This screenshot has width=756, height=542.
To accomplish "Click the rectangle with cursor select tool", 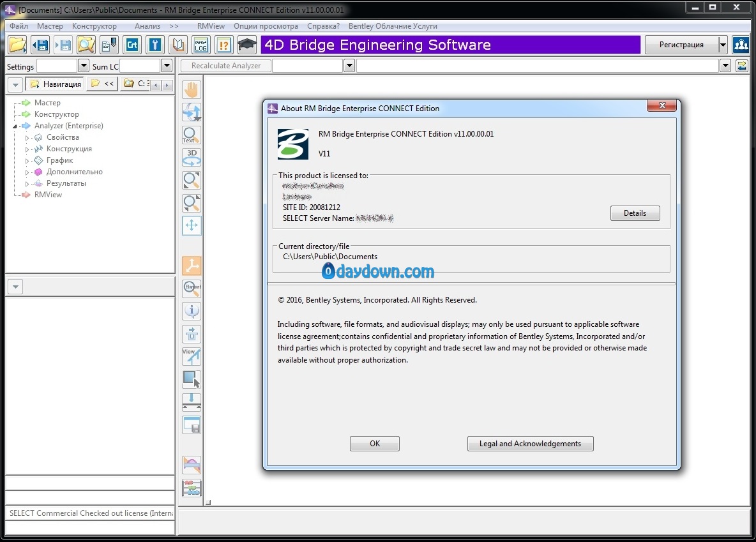I will click(x=192, y=379).
